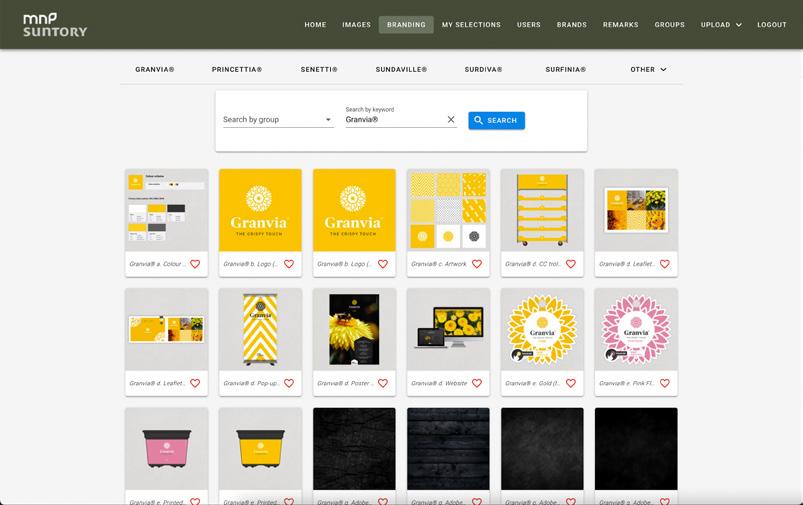Switch to the Granvia® brand tab
This screenshot has height=505, width=803.
[x=155, y=69]
